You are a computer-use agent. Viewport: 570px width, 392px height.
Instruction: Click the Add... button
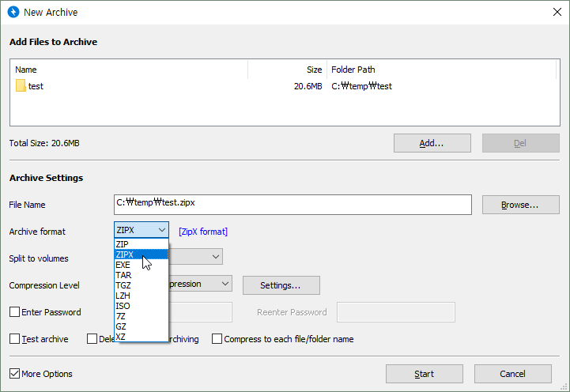pos(432,143)
